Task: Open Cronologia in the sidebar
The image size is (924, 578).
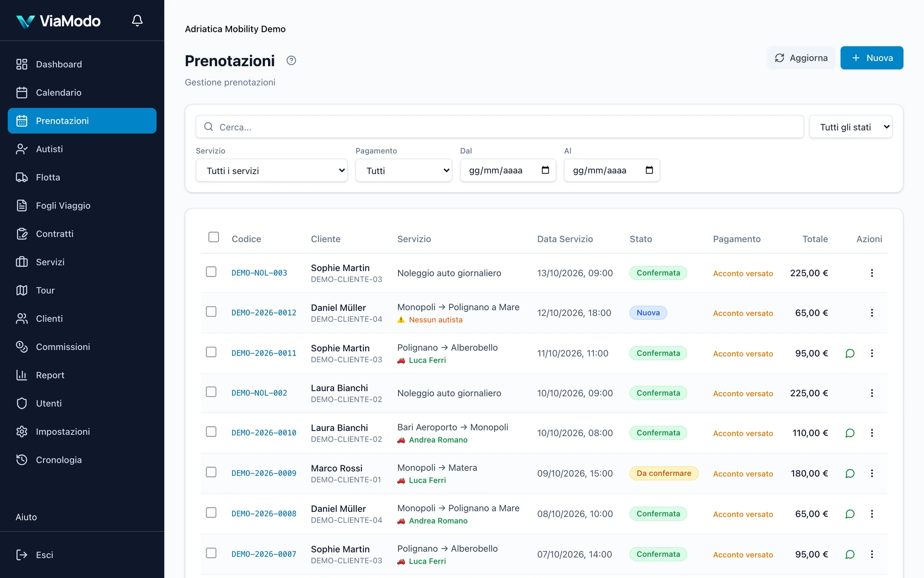Action: click(x=82, y=460)
